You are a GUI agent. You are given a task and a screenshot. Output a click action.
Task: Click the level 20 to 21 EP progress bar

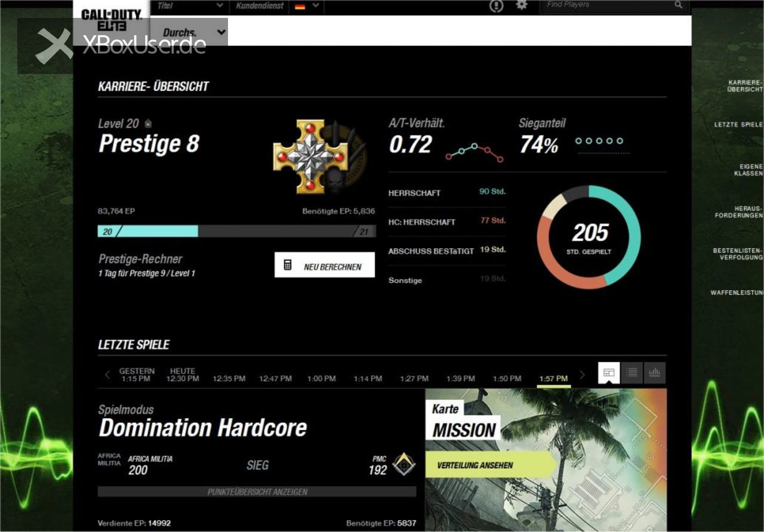pyautogui.click(x=237, y=231)
